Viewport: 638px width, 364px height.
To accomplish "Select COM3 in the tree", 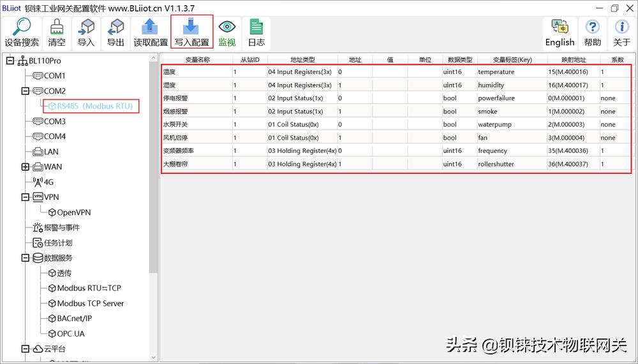I will [x=54, y=121].
